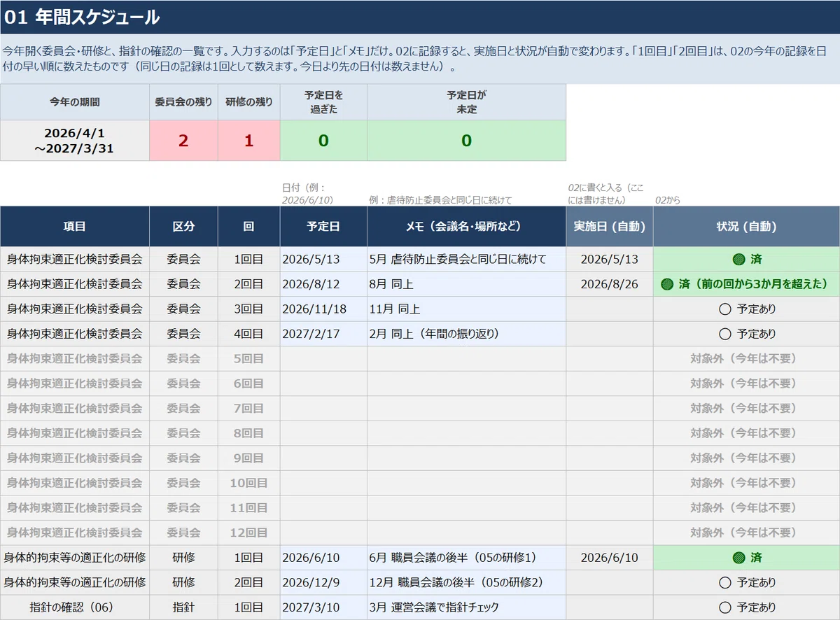Click the "区分" column header
The image size is (840, 620).
[x=183, y=227]
